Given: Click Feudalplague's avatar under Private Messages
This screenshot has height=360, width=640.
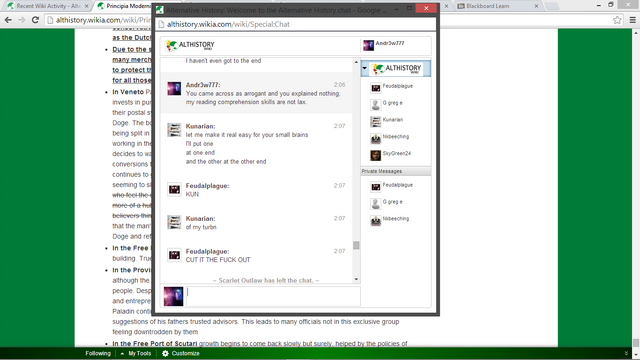Looking at the screenshot, I should tap(376, 187).
